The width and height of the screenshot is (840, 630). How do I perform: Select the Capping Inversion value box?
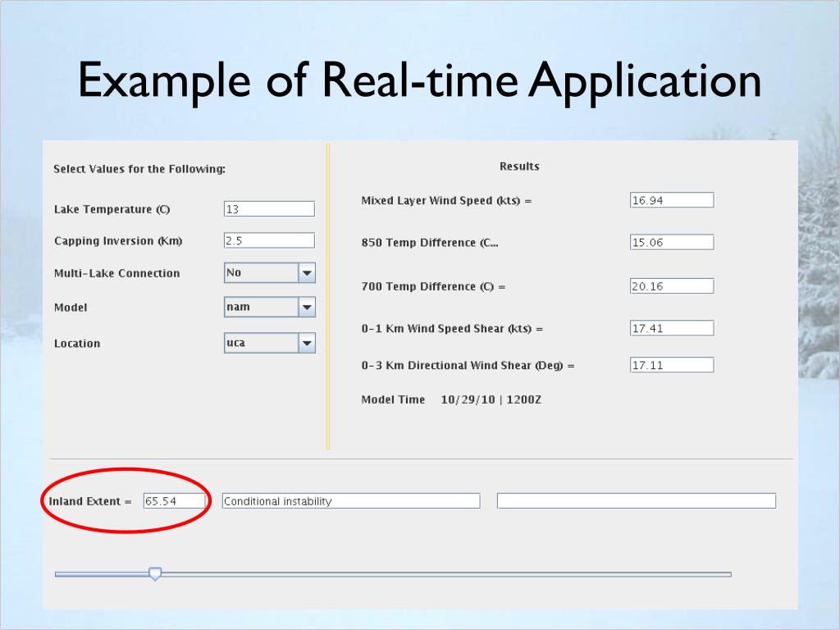[268, 240]
